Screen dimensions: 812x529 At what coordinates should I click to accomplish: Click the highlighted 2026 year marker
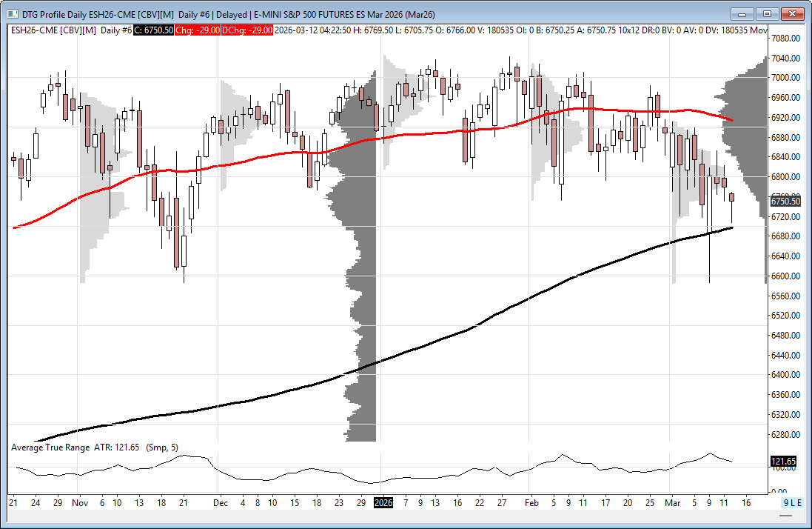tap(383, 502)
